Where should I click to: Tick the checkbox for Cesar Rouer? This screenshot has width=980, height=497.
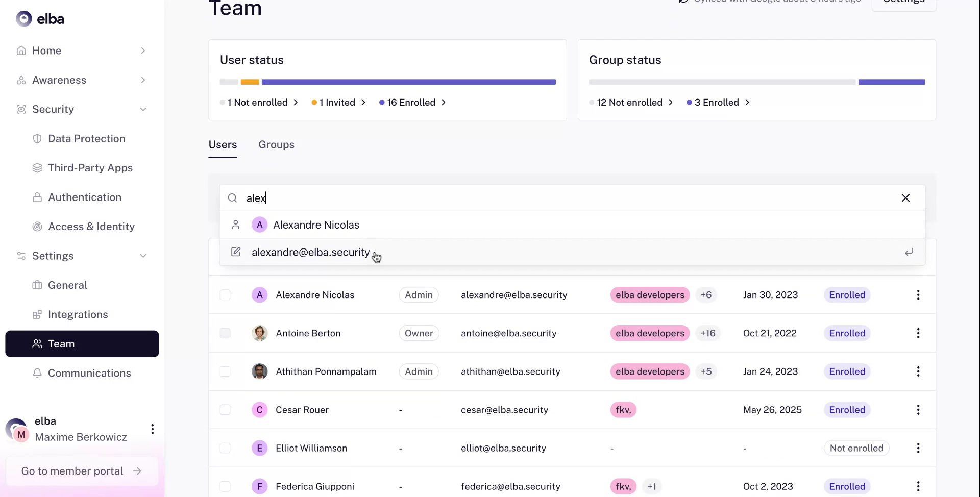point(225,410)
